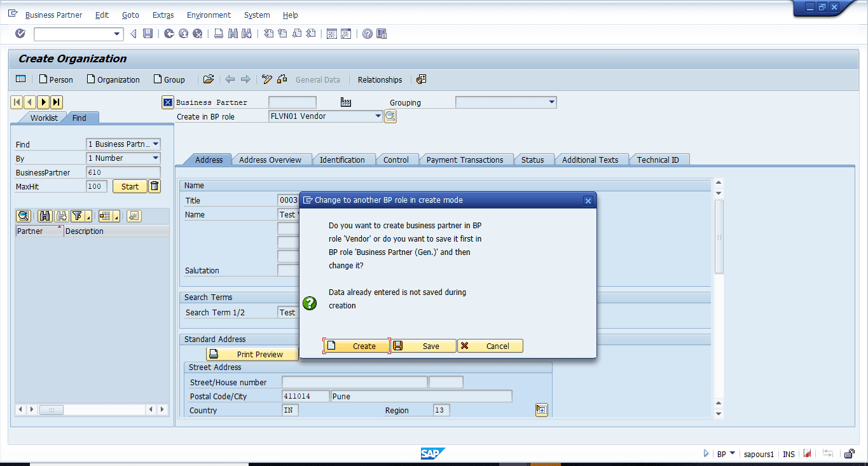Viewport: 868px width, 466px height.
Task: Switch to the Payment Transactions tab
Action: (x=465, y=160)
